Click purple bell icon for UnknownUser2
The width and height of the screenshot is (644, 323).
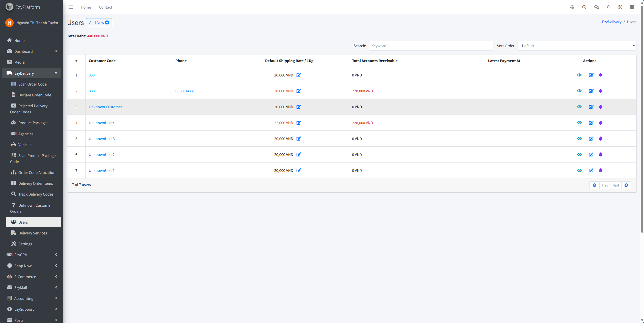tap(601, 154)
